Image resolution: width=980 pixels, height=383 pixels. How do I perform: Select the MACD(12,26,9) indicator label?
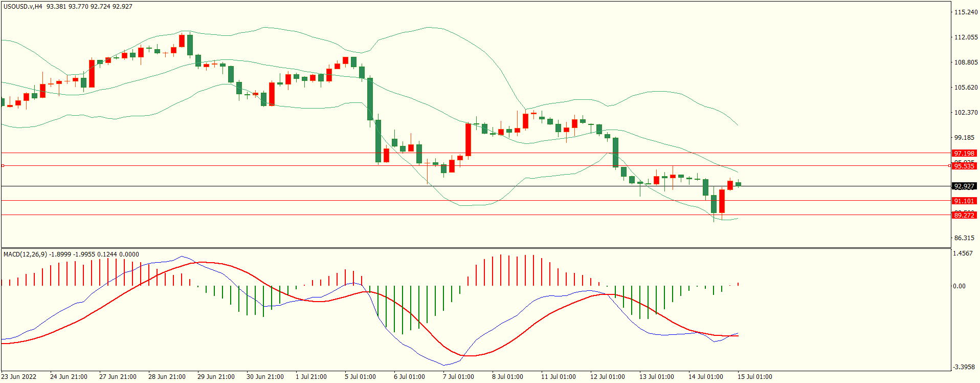coord(25,254)
